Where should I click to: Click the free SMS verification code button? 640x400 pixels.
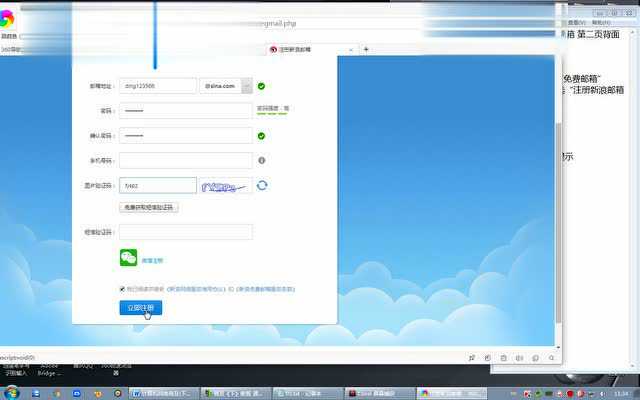(148, 207)
